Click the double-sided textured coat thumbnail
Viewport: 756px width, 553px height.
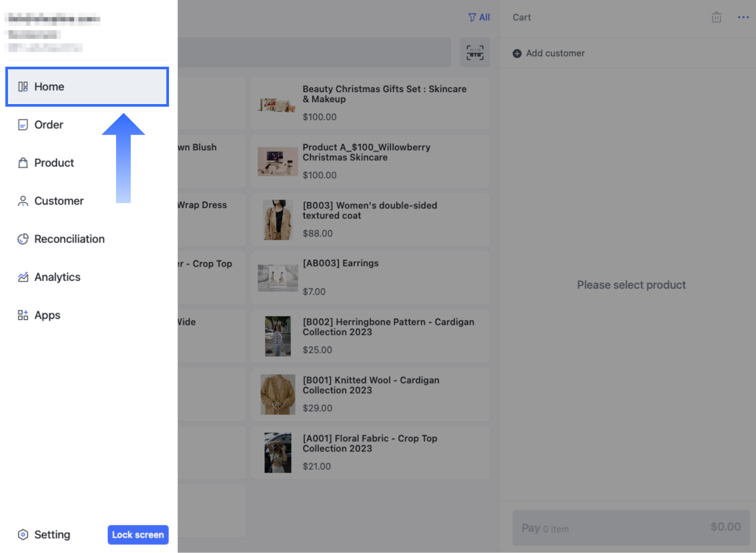pyautogui.click(x=278, y=220)
